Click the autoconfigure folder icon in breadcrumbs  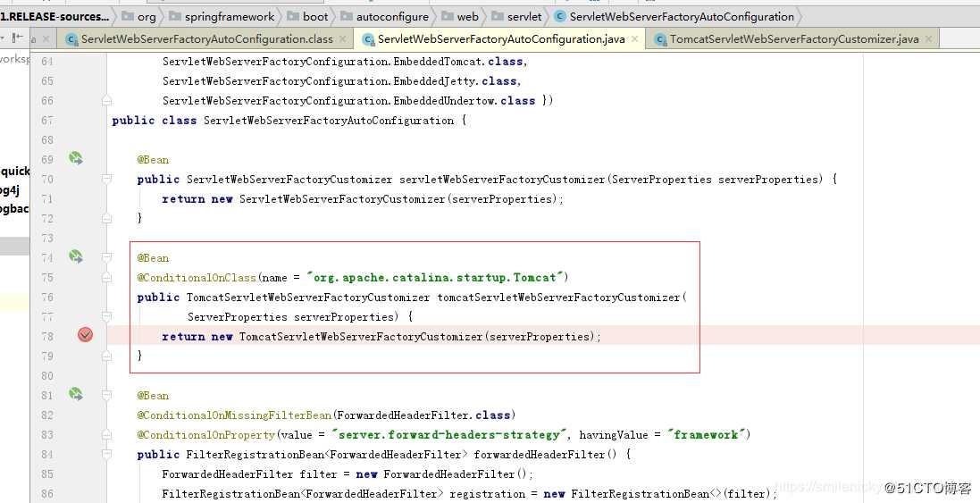pos(347,16)
